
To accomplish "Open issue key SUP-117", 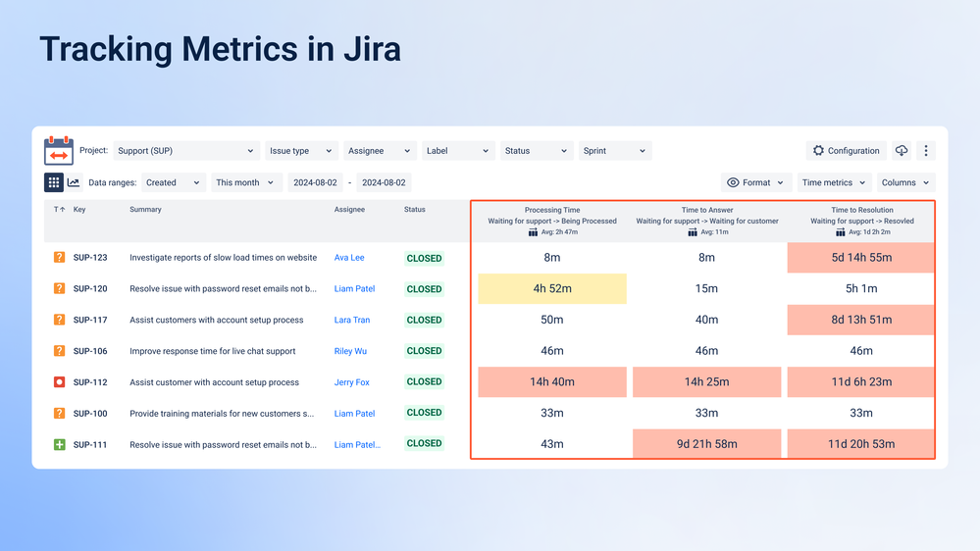I will click(x=90, y=320).
